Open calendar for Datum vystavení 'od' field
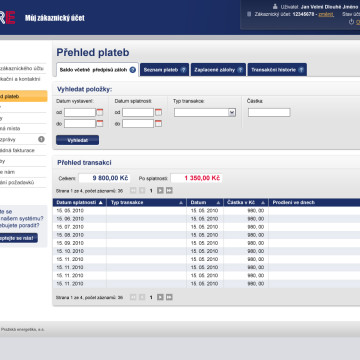The width and height of the screenshot is (360, 360). [100, 112]
